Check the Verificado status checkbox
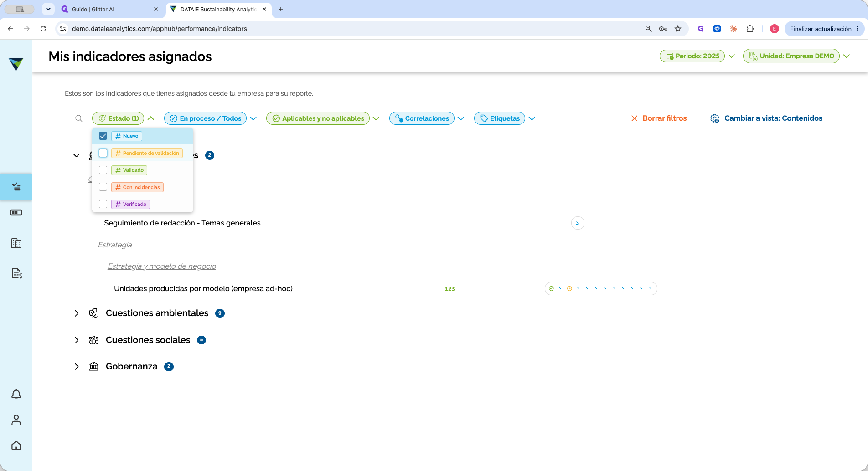 pos(103,204)
